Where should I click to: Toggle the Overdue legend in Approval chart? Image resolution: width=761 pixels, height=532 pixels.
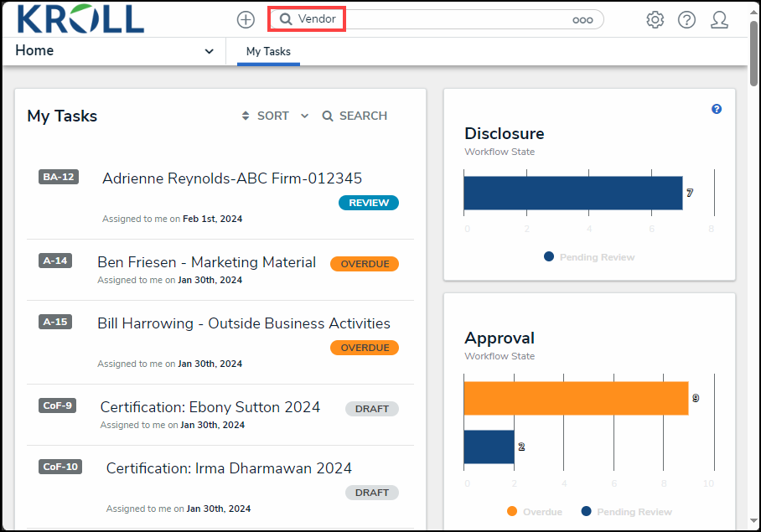(x=535, y=512)
